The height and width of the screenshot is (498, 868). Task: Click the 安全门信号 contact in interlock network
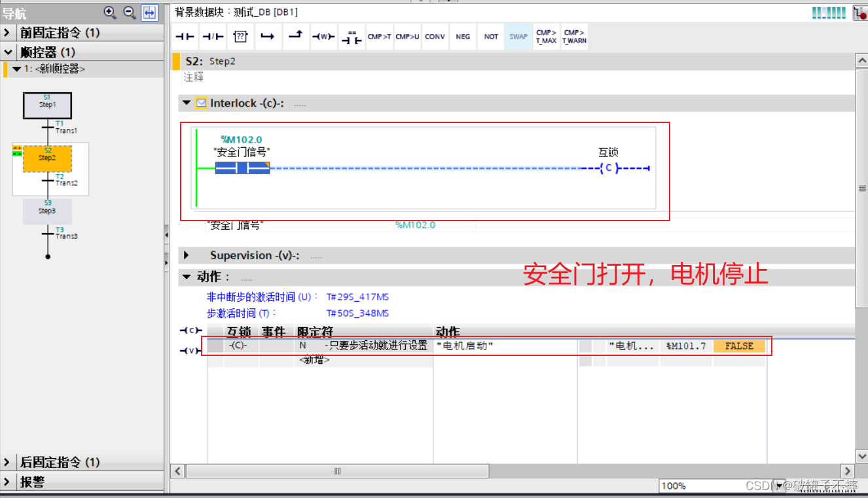[242, 168]
